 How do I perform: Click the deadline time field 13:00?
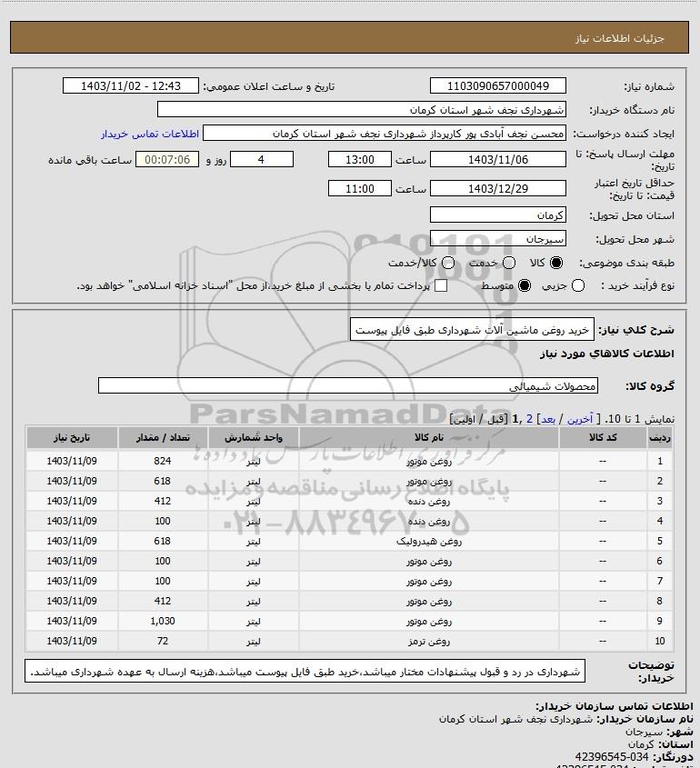tap(360, 159)
